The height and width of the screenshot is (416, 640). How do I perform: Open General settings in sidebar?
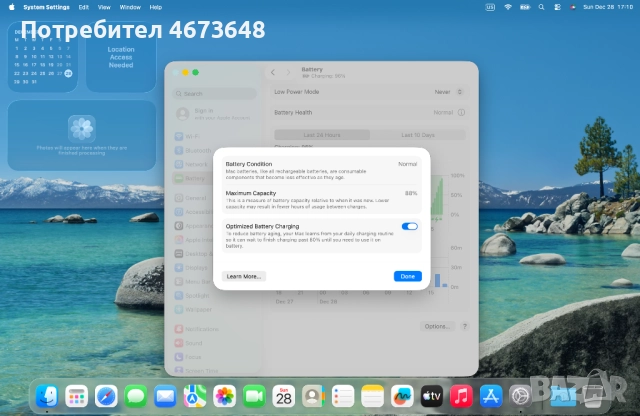pos(193,198)
